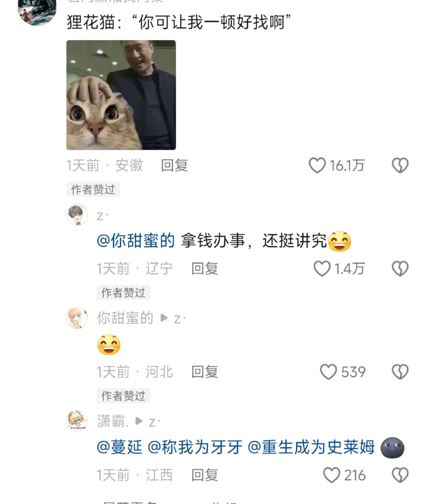The height and width of the screenshot is (504, 430).
Task: Open the @蔓延 mention
Action: point(120,447)
